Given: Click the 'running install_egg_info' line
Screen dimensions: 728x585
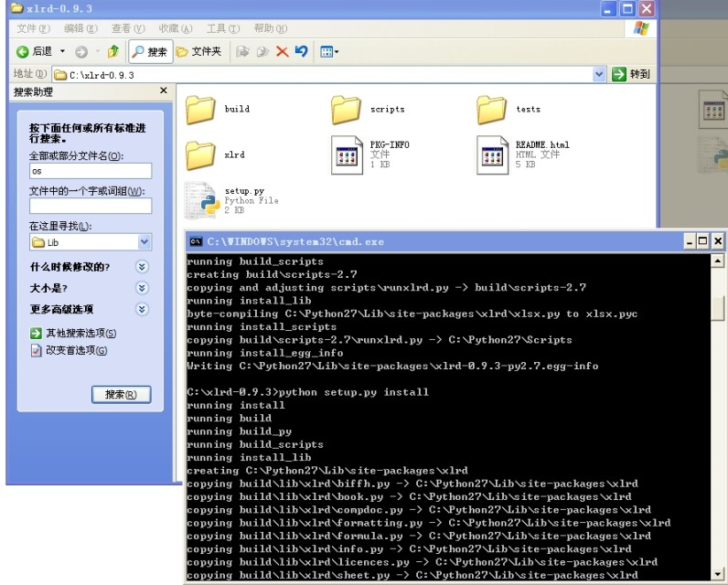Looking at the screenshot, I should (265, 353).
